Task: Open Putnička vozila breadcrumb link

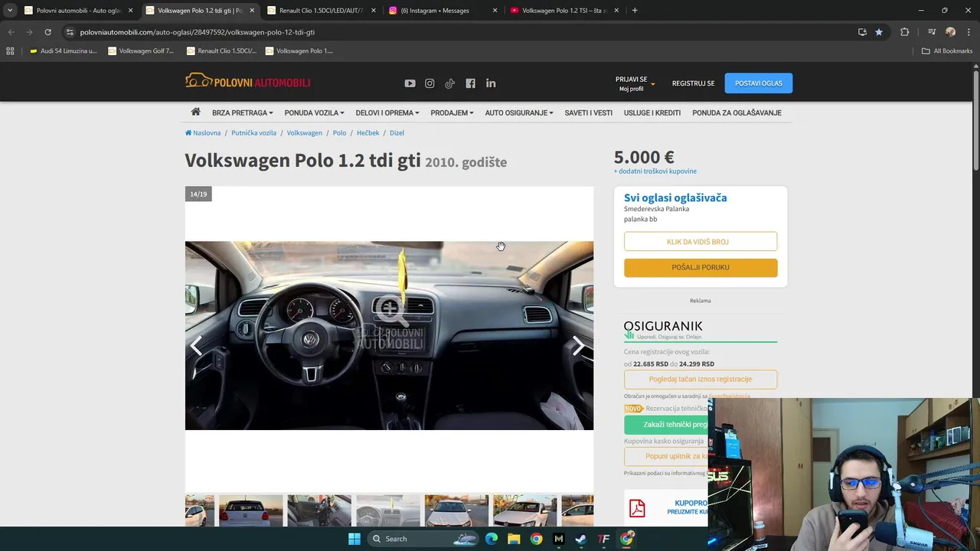Action: pos(253,133)
